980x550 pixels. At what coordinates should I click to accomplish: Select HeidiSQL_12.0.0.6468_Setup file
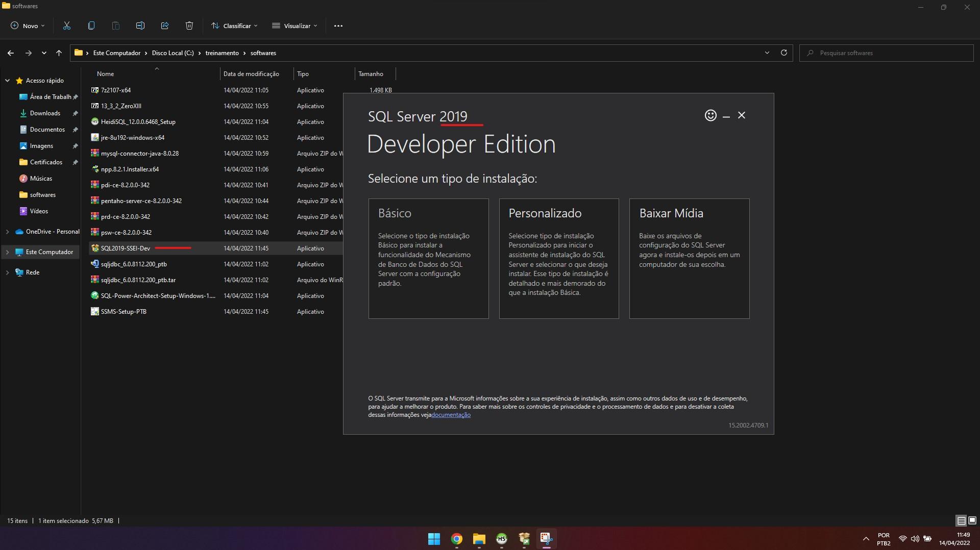pos(138,121)
